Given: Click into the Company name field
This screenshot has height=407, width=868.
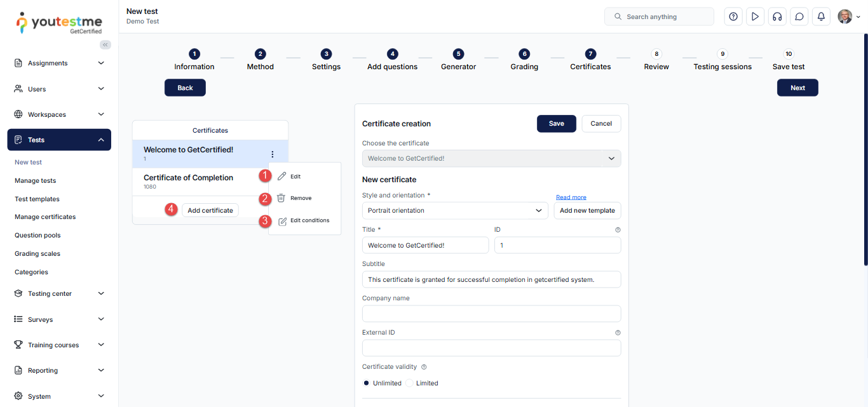Looking at the screenshot, I should pos(491,314).
